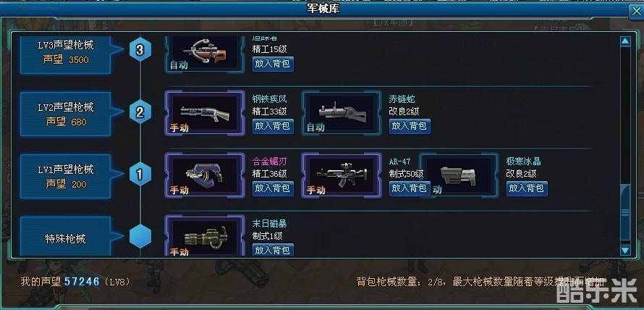The height and width of the screenshot is (310, 644).
Task: Put AR-47 into backpack with 放入背包
Action: point(410,188)
